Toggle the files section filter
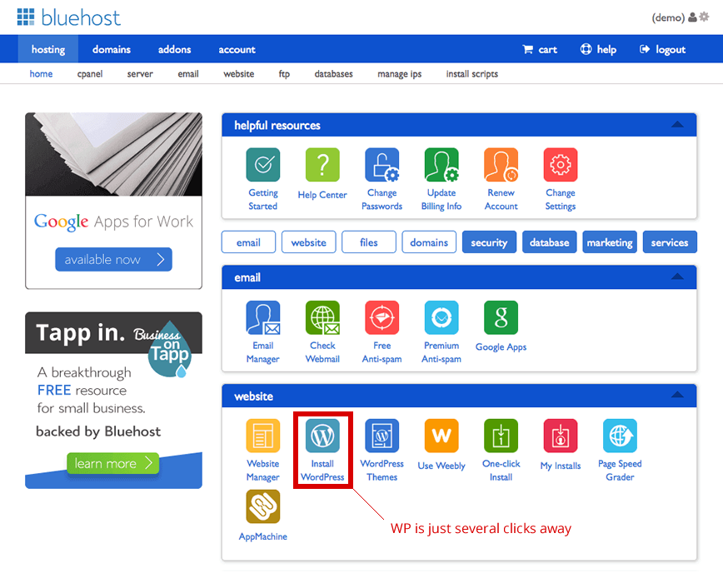The width and height of the screenshot is (723, 588). click(369, 242)
